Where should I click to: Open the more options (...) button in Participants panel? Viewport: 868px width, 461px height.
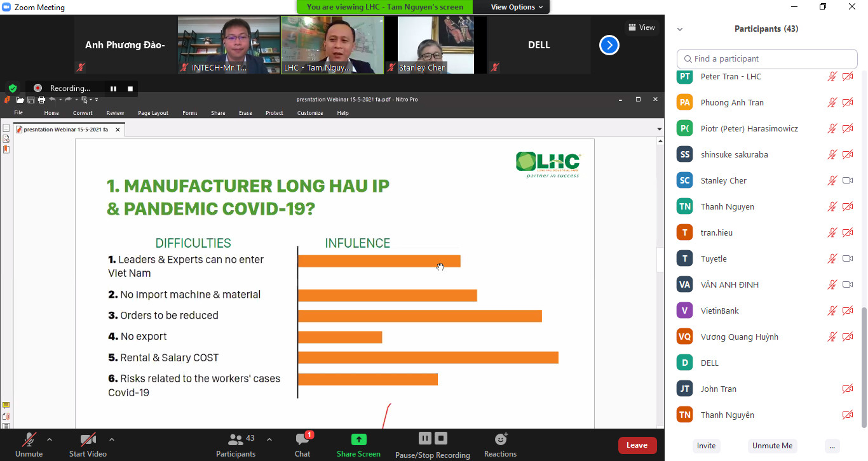tap(832, 446)
